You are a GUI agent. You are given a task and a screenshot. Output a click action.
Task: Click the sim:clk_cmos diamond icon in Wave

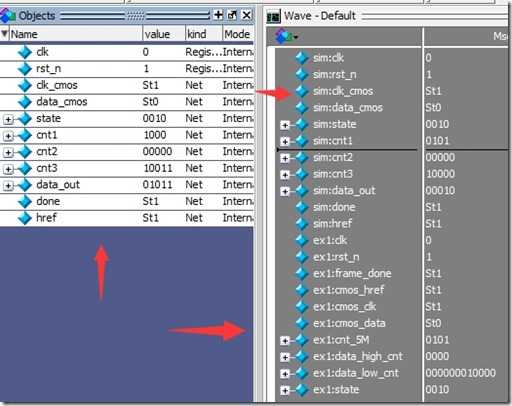tap(302, 91)
